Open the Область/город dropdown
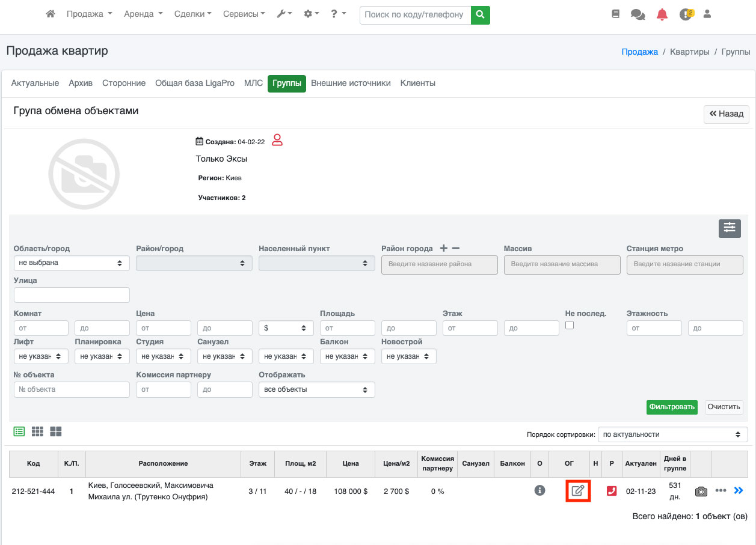The image size is (756, 545). pyautogui.click(x=71, y=263)
